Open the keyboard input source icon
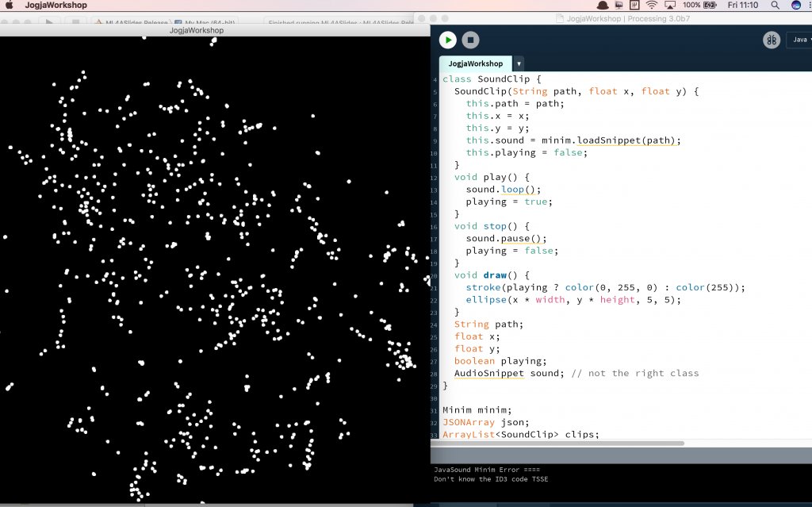This screenshot has width=812, height=507. point(635,5)
